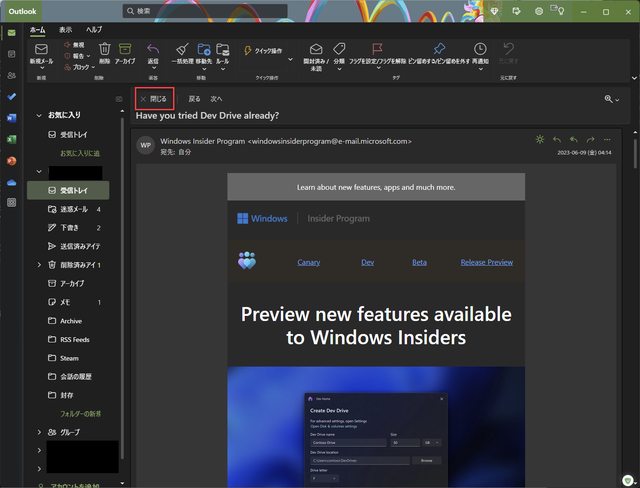Click the 一括処理 sweep broom icon

181,50
